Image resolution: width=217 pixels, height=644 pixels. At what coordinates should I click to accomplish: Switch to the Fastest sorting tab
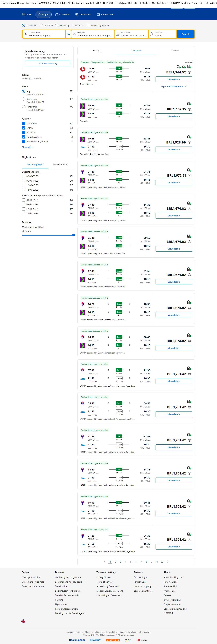coord(175,51)
